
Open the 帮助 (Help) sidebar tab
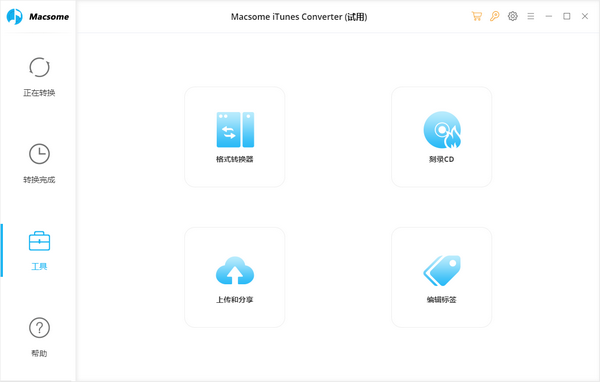click(x=39, y=337)
